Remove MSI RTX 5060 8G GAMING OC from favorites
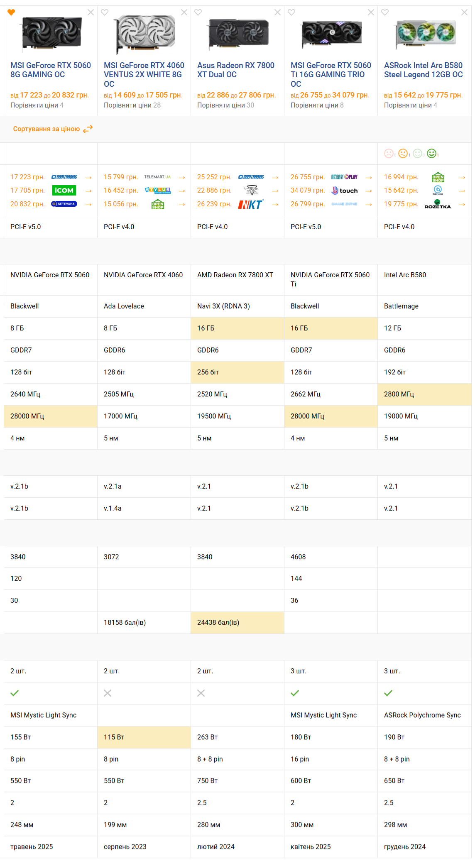The image size is (475, 868). pyautogui.click(x=11, y=12)
